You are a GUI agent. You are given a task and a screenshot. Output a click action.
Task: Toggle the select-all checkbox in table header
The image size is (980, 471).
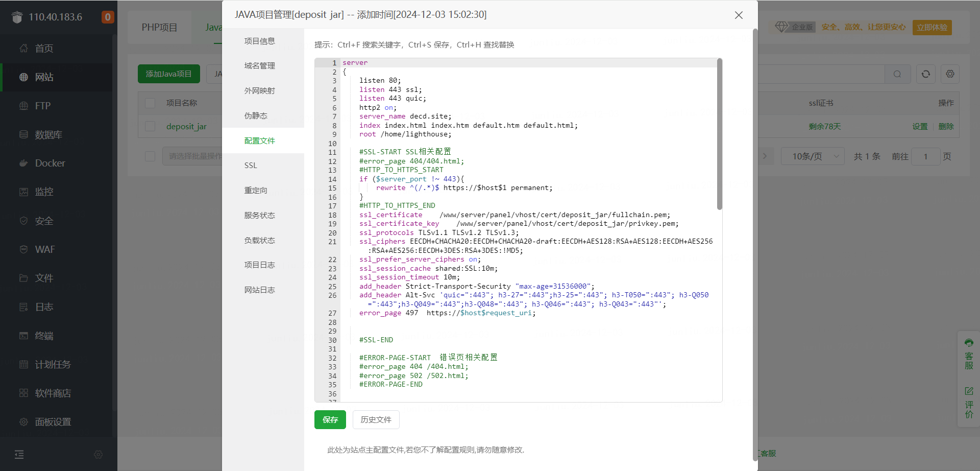click(x=150, y=103)
